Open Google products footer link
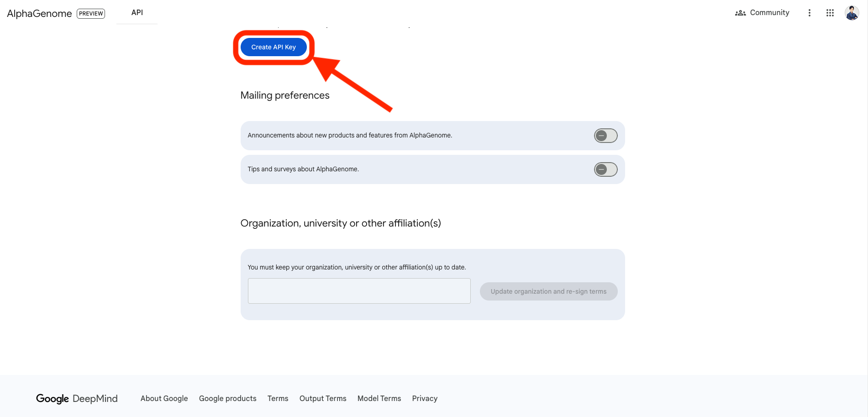 click(227, 398)
